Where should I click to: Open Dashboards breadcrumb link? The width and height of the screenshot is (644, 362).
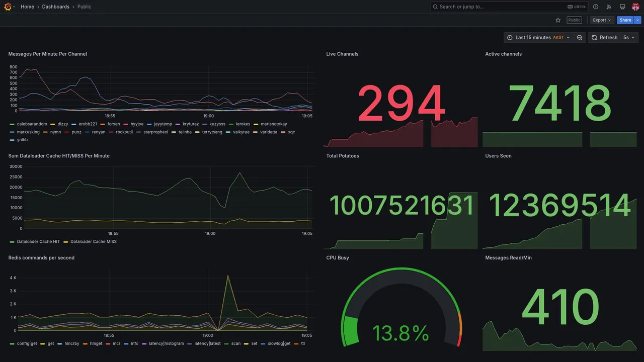point(56,7)
